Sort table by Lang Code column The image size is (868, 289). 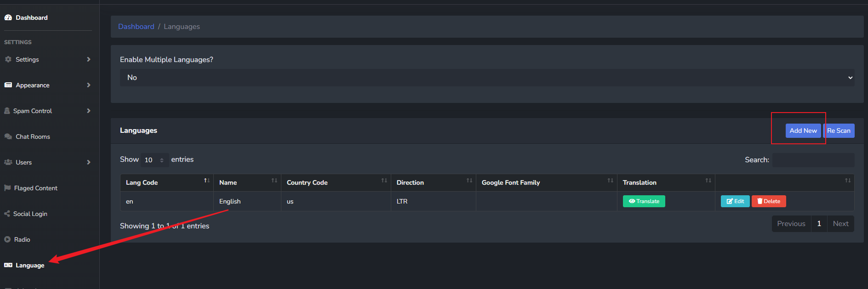[x=166, y=182]
